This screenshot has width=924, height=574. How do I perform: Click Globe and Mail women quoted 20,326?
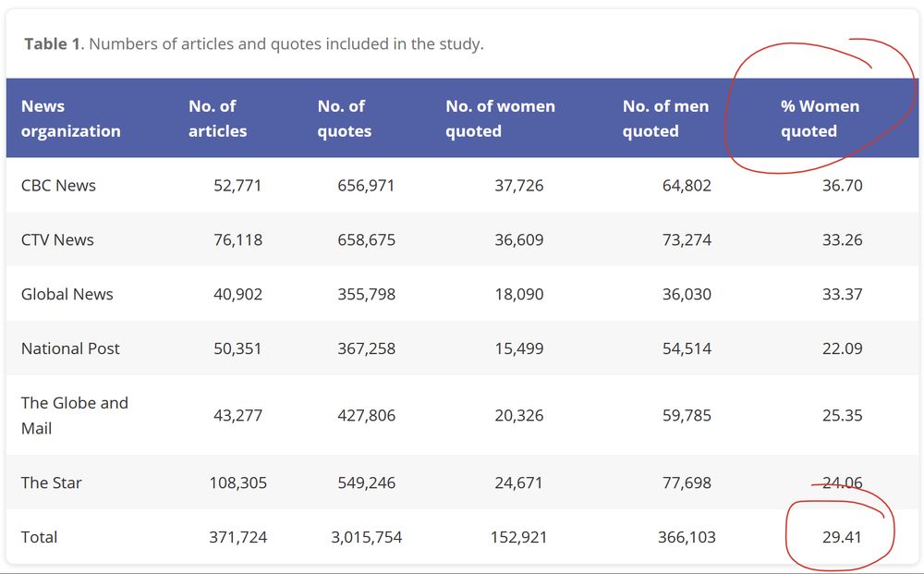tap(519, 415)
